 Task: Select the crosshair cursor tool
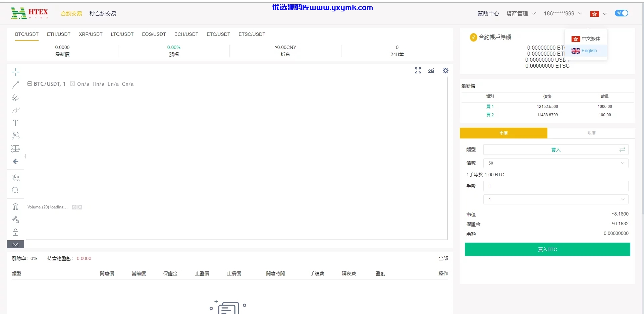click(x=15, y=72)
